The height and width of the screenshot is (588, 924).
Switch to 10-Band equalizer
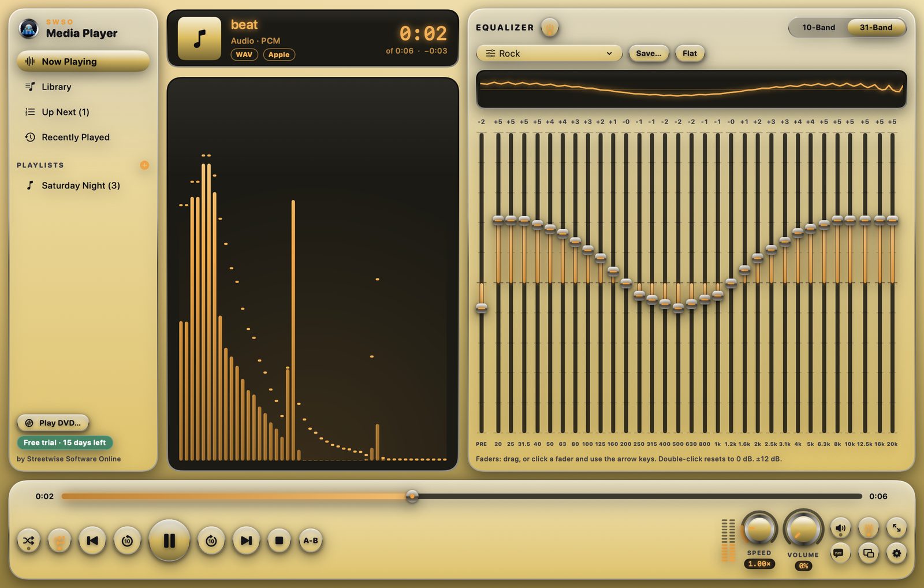(818, 27)
